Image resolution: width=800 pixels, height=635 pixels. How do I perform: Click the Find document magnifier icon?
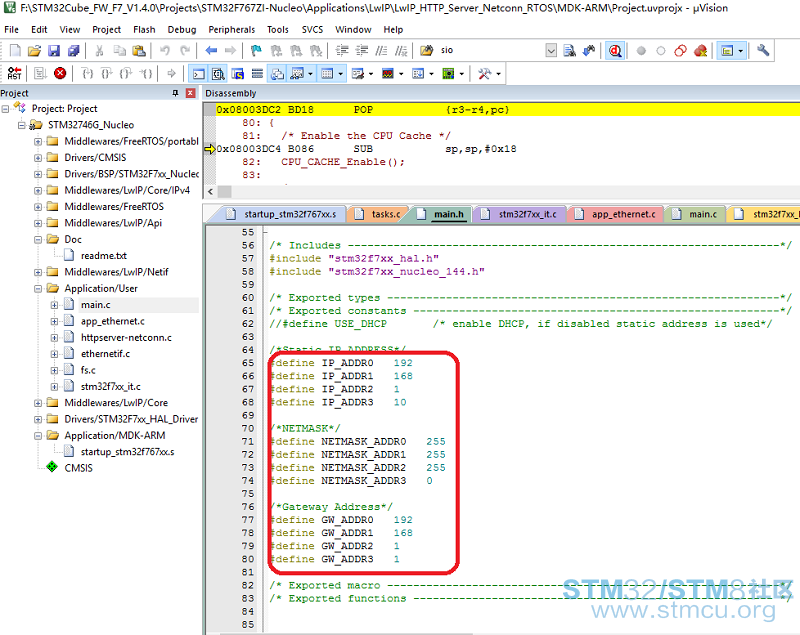569,50
